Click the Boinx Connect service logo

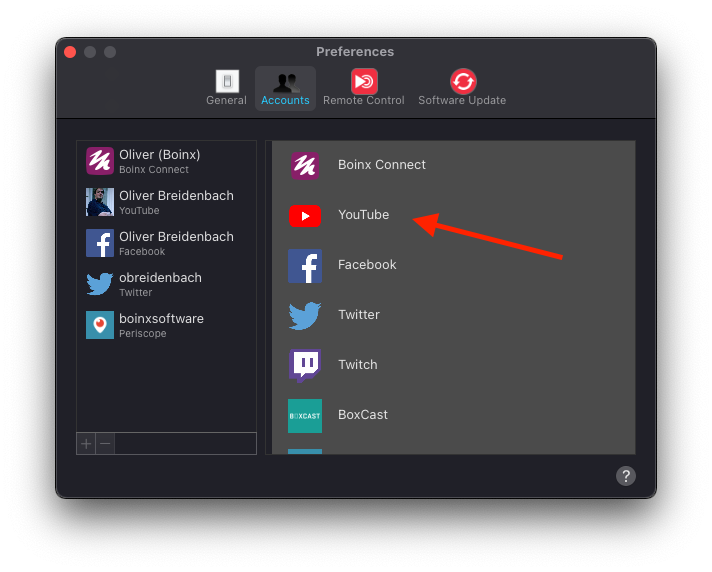click(305, 166)
